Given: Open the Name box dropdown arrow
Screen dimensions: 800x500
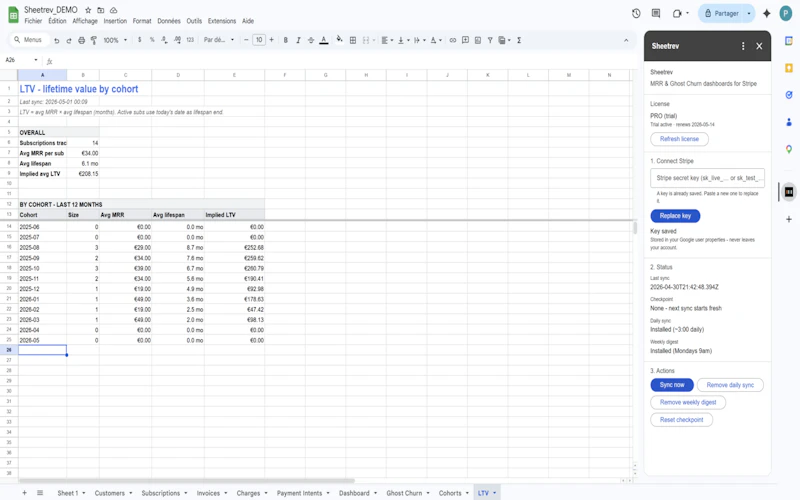Looking at the screenshot, I should (x=36, y=60).
